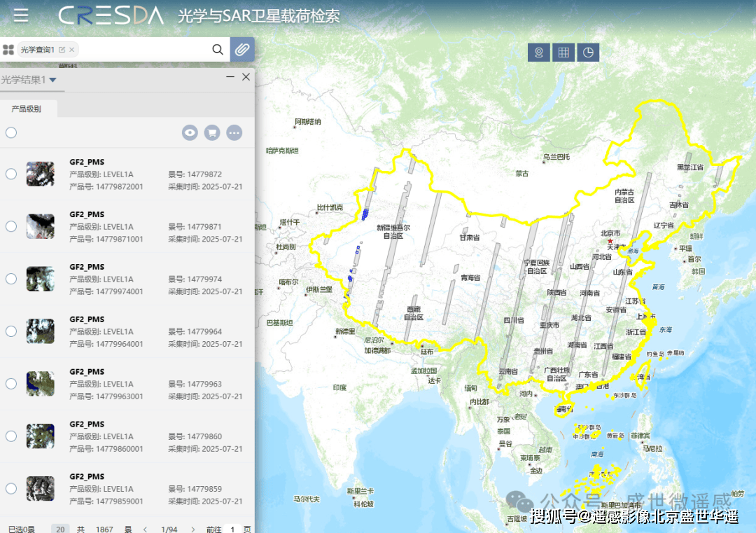Tick the select-all circle above results list
This screenshot has width=756, height=533.
(x=11, y=132)
